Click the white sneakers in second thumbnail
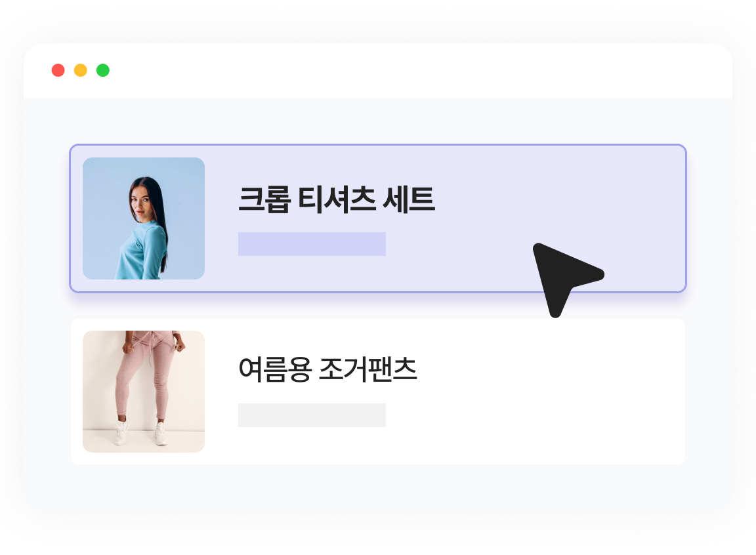The width and height of the screenshot is (756, 555). [x=140, y=432]
